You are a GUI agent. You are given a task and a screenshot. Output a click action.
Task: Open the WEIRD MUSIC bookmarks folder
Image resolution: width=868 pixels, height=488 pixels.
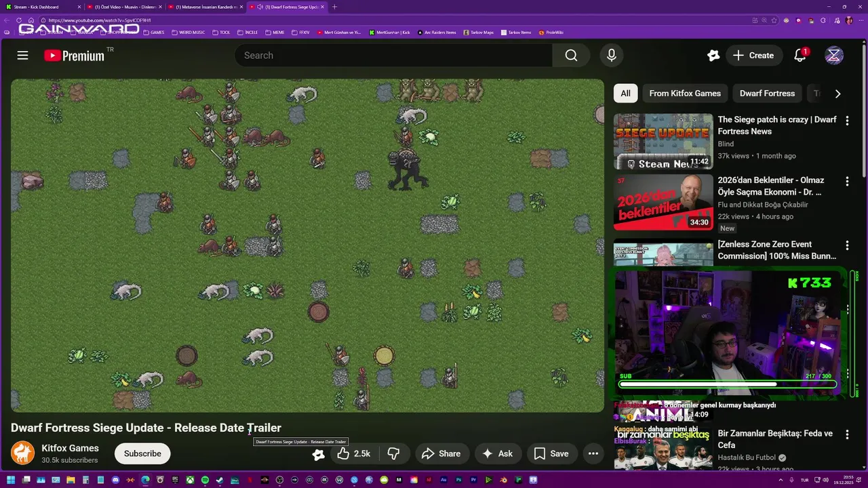[189, 33]
